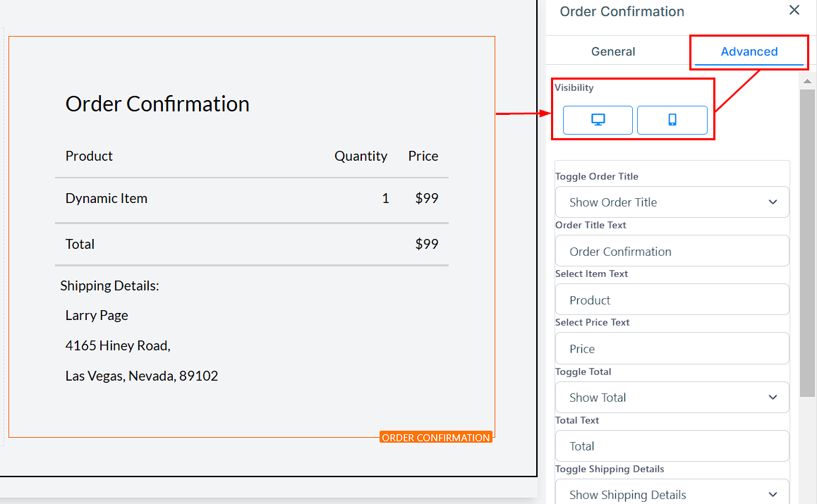Expand the Show Order Title dropdown
817x504 pixels.
click(671, 202)
